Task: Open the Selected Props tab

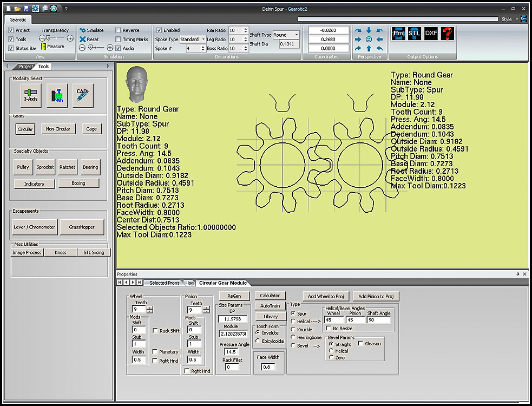Action: [x=164, y=283]
